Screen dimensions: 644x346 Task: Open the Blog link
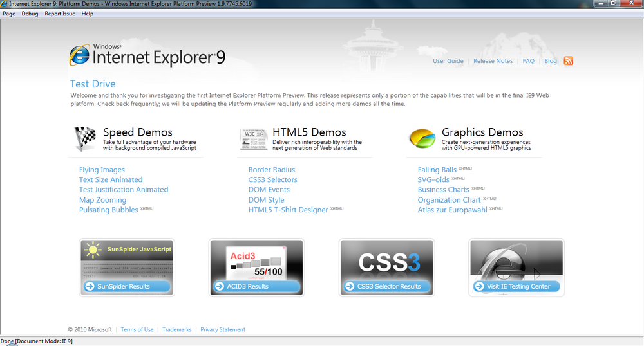(551, 60)
